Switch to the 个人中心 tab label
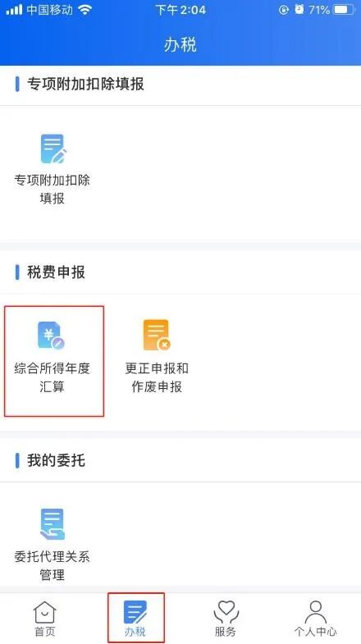This screenshot has width=361, height=644. click(315, 631)
